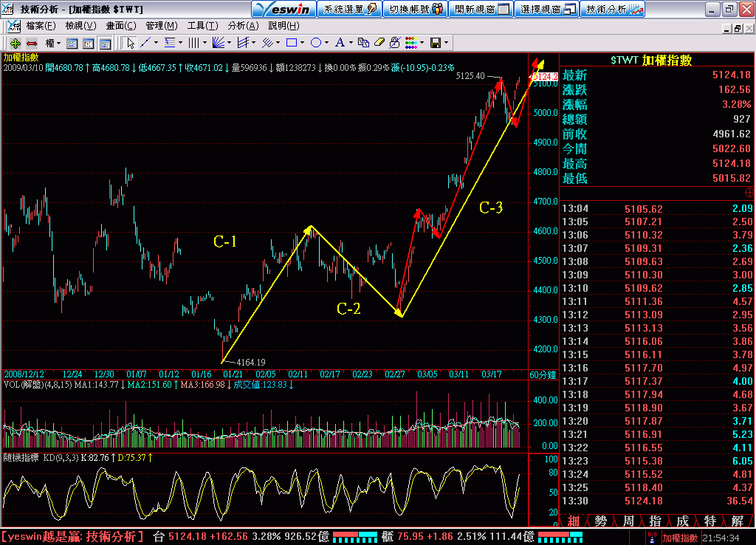This screenshot has height=545, width=756.
Task: Select the regression band lines tool
Action: pyautogui.click(x=267, y=44)
